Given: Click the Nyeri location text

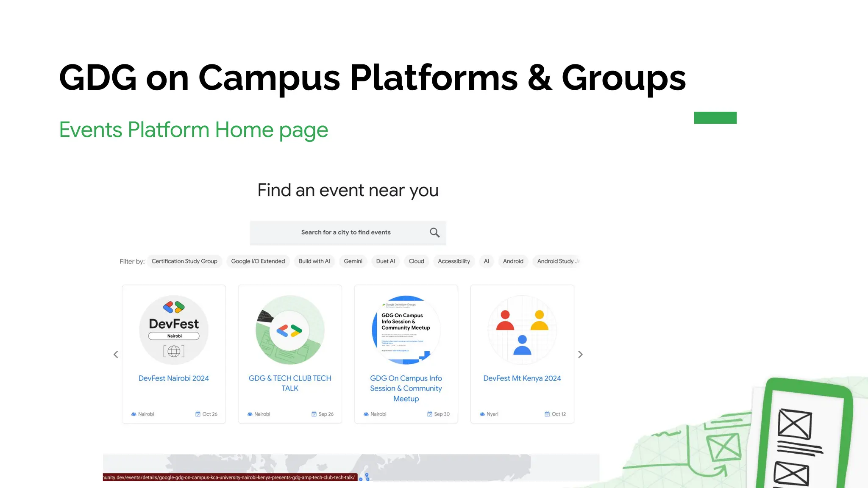Looking at the screenshot, I should coord(492,414).
